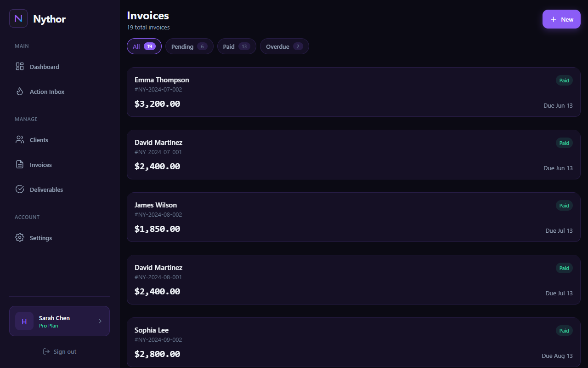Click the Paid badge on Emma Thompson's invoice
The image size is (588, 368).
[x=564, y=80]
